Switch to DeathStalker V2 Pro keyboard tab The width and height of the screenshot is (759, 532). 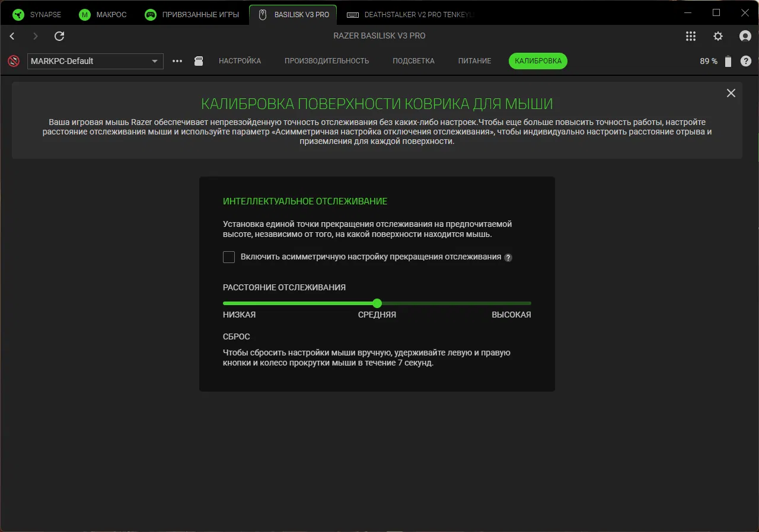[x=410, y=14]
